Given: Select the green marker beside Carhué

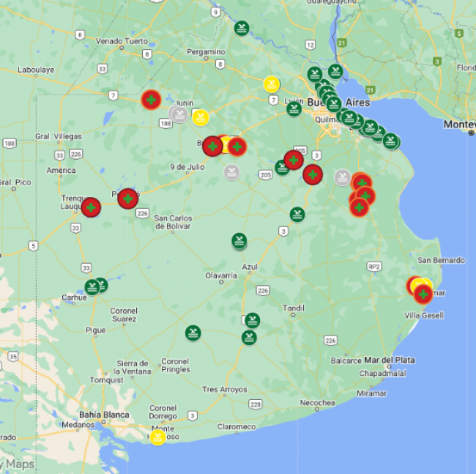Looking at the screenshot, I should [x=92, y=286].
